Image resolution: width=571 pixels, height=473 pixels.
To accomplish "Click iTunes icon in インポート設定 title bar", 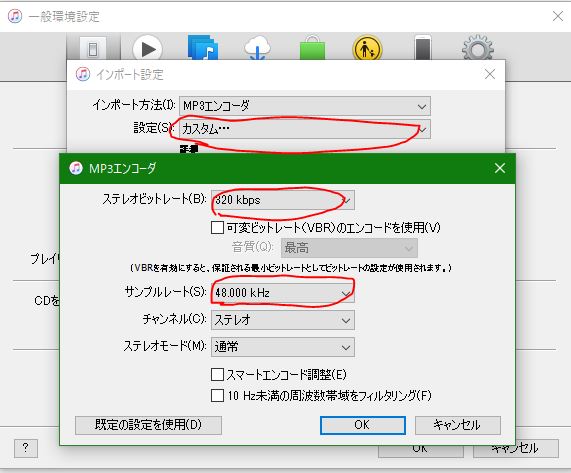I will click(x=83, y=74).
